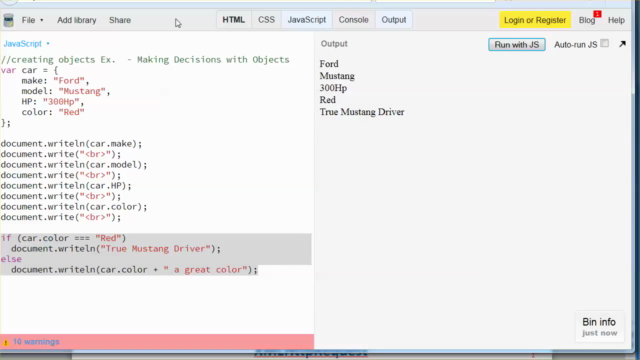Screen dimensions: 640x360
Task: Click the warning triangle icon
Action: (6, 342)
